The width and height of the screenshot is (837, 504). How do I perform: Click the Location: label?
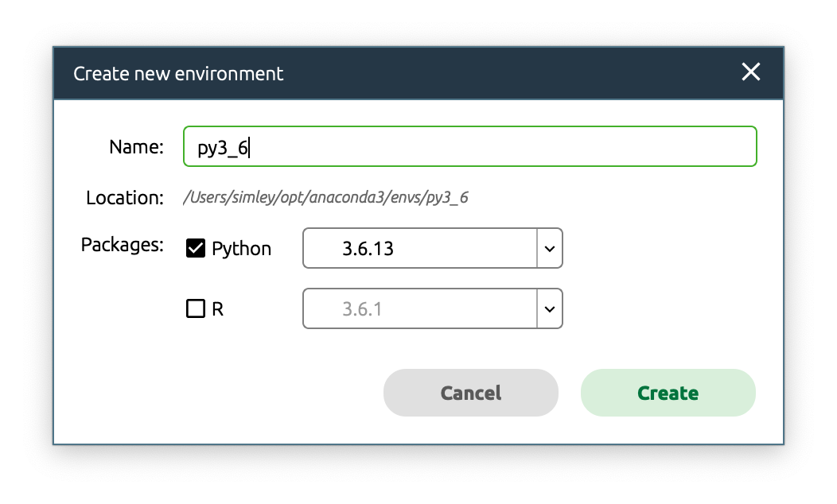(x=124, y=197)
